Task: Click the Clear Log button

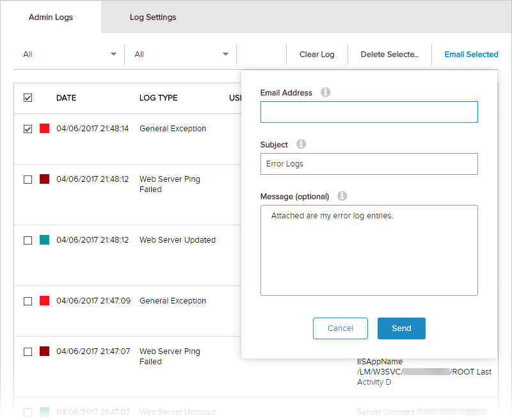Action: coord(317,54)
